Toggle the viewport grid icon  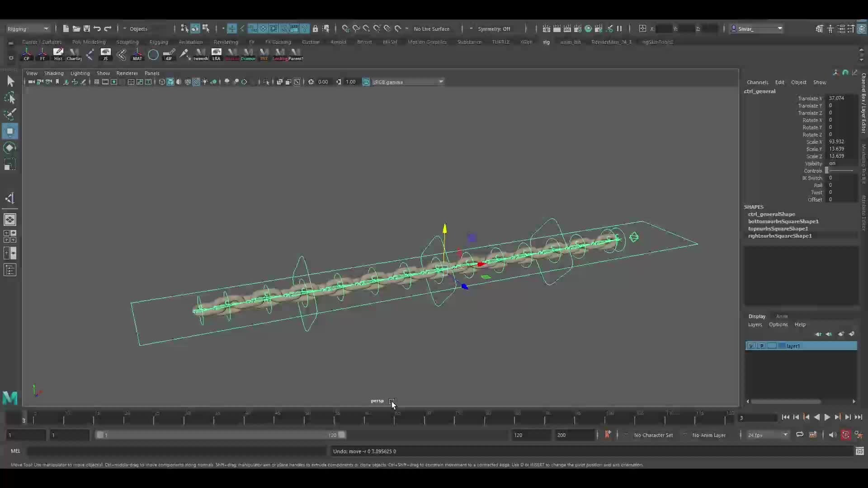point(97,82)
